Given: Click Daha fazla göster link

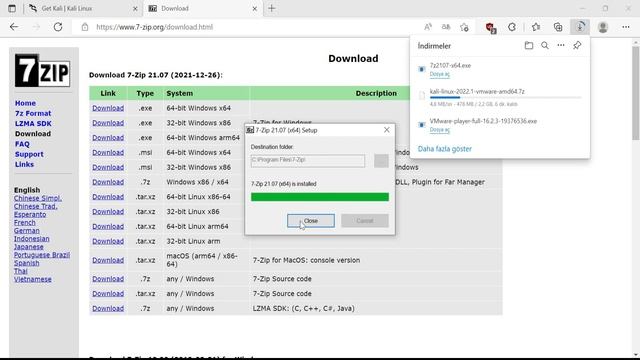Looking at the screenshot, I should click(x=444, y=149).
